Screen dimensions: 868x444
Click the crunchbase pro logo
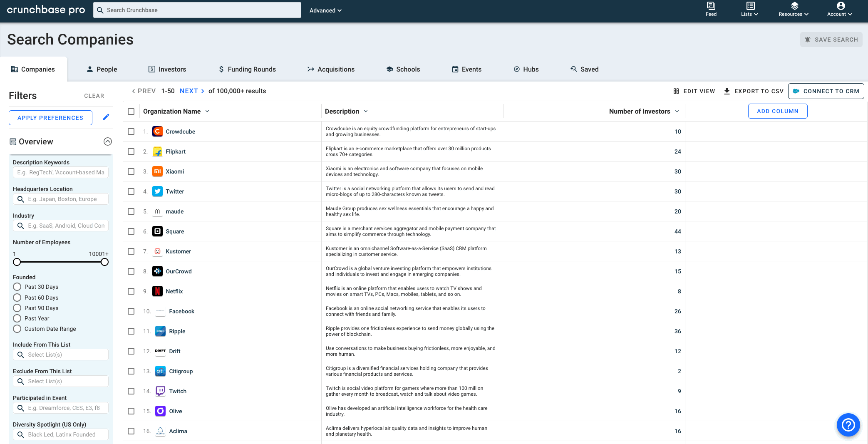[46, 10]
